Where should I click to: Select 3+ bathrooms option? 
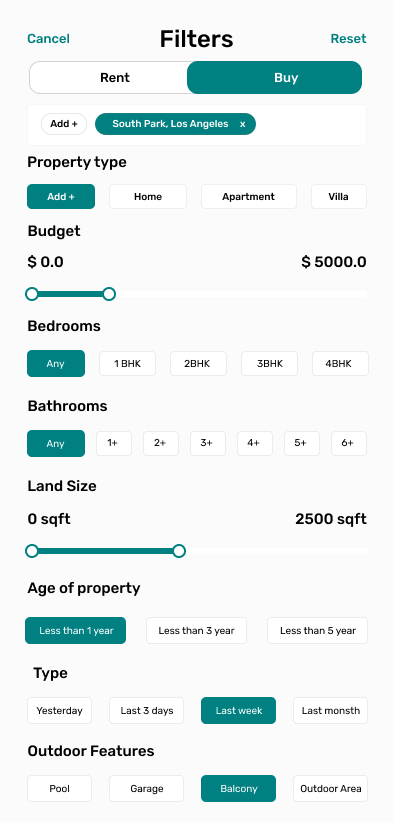208,444
